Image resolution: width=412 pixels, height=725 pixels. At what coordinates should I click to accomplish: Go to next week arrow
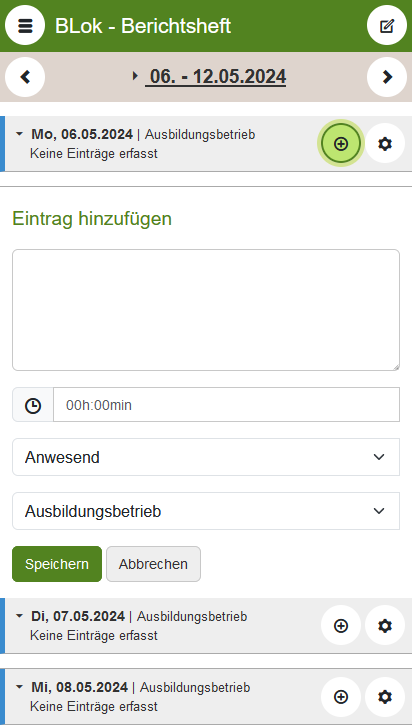387,77
